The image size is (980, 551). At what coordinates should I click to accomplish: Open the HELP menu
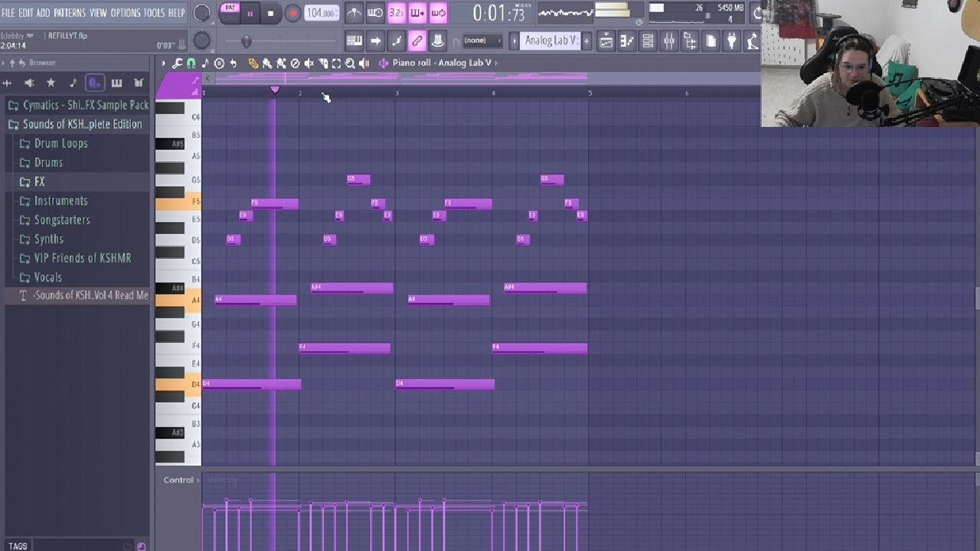(x=177, y=13)
